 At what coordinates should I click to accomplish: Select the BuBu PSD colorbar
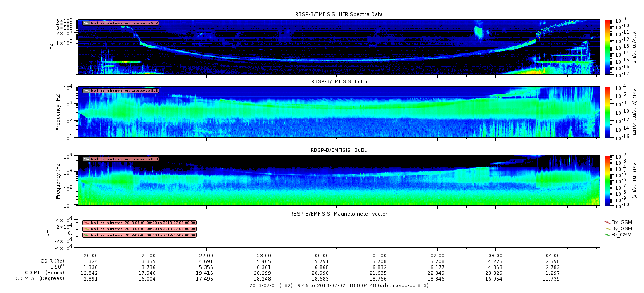(x=607, y=180)
